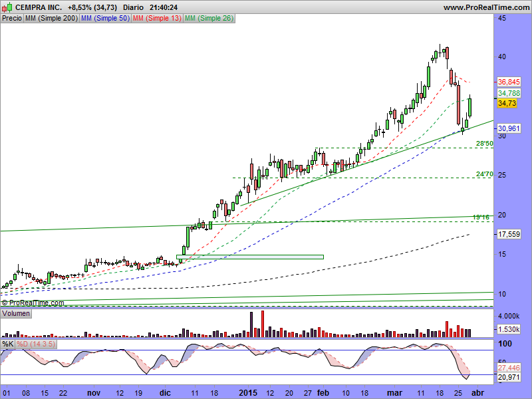
Task: Click the 34,788 green price tag
Action: click(509, 93)
